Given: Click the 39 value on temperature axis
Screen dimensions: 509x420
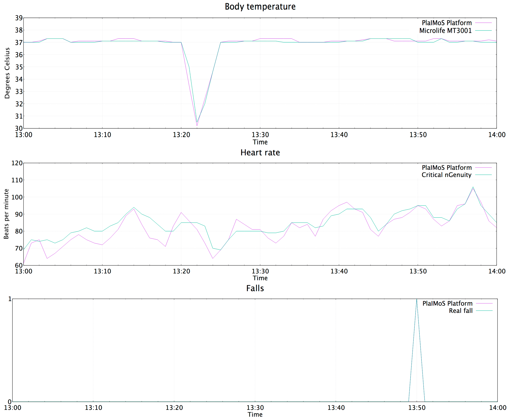Looking at the screenshot, I should [19, 18].
